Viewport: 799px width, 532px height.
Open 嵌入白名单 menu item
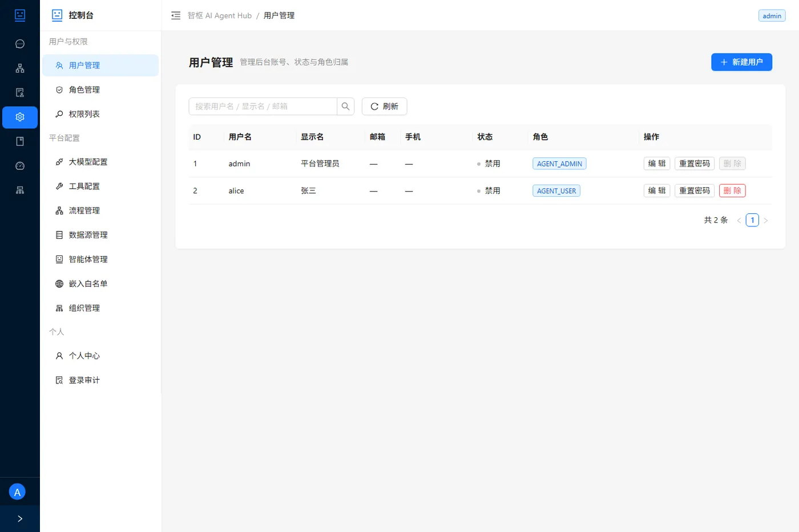(100, 284)
